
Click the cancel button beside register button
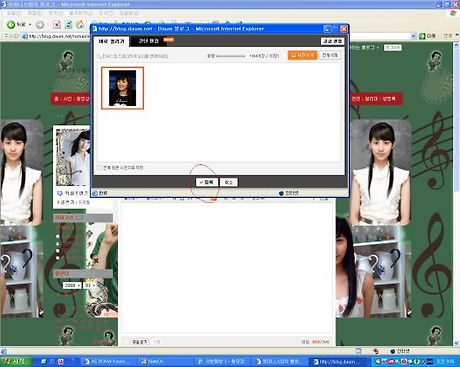pos(229,182)
